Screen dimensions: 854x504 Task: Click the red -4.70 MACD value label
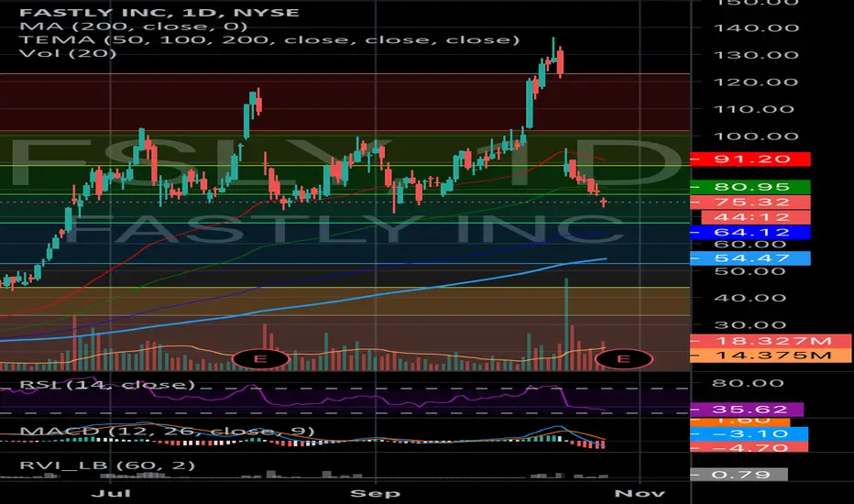[749, 447]
